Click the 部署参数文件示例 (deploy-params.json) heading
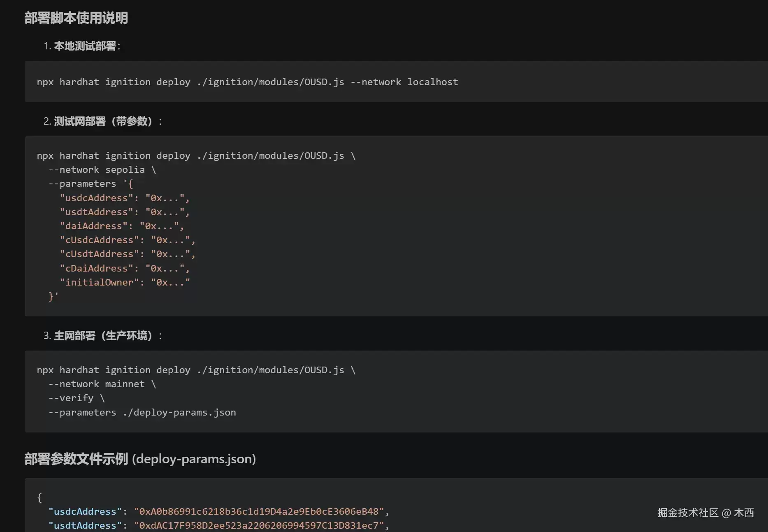The height and width of the screenshot is (532, 768). tap(140, 459)
